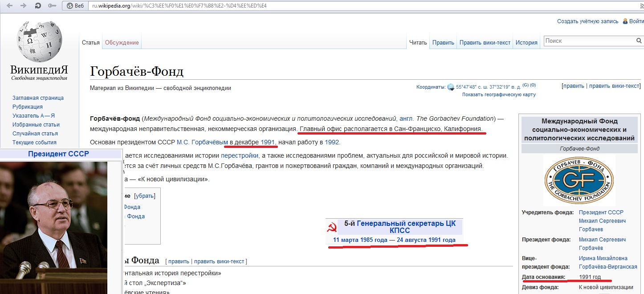
Task: Click the infobox value 1991 год
Action: tap(590, 277)
